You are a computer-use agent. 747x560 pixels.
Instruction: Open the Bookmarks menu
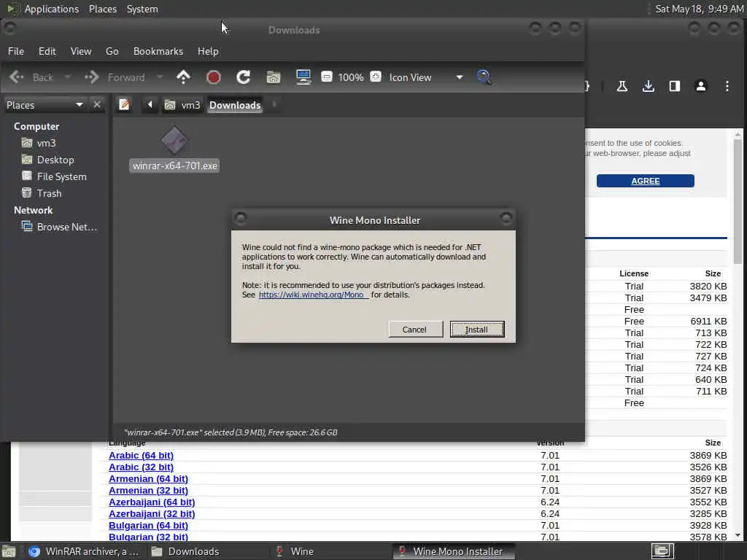[158, 51]
